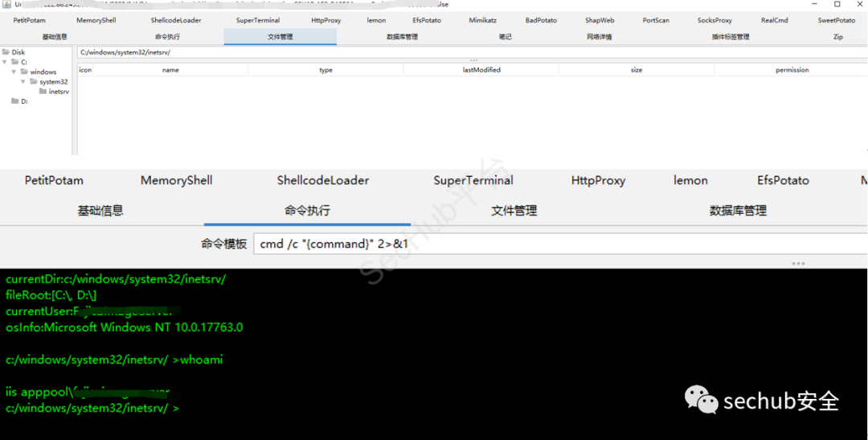The image size is (868, 440).
Task: Open the SocksProxy tab
Action: coord(714,20)
